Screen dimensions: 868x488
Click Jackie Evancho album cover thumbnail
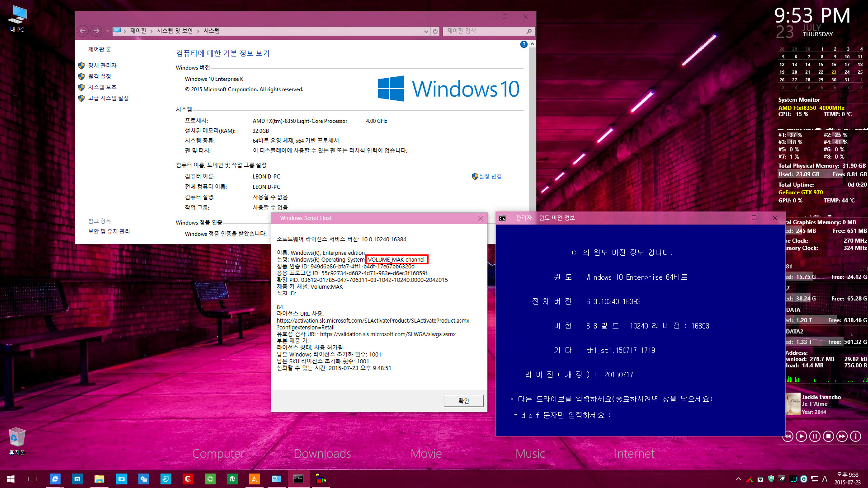pyautogui.click(x=793, y=404)
